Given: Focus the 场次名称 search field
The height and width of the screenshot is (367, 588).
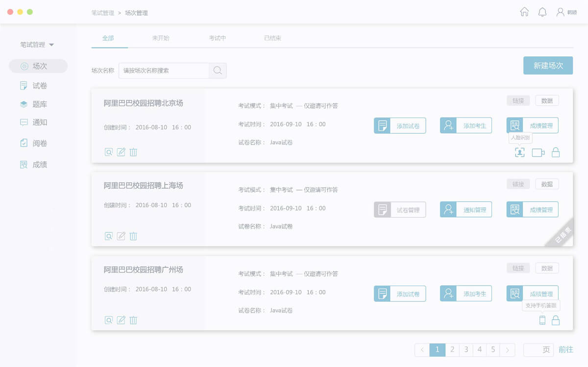Looking at the screenshot, I should tap(164, 71).
